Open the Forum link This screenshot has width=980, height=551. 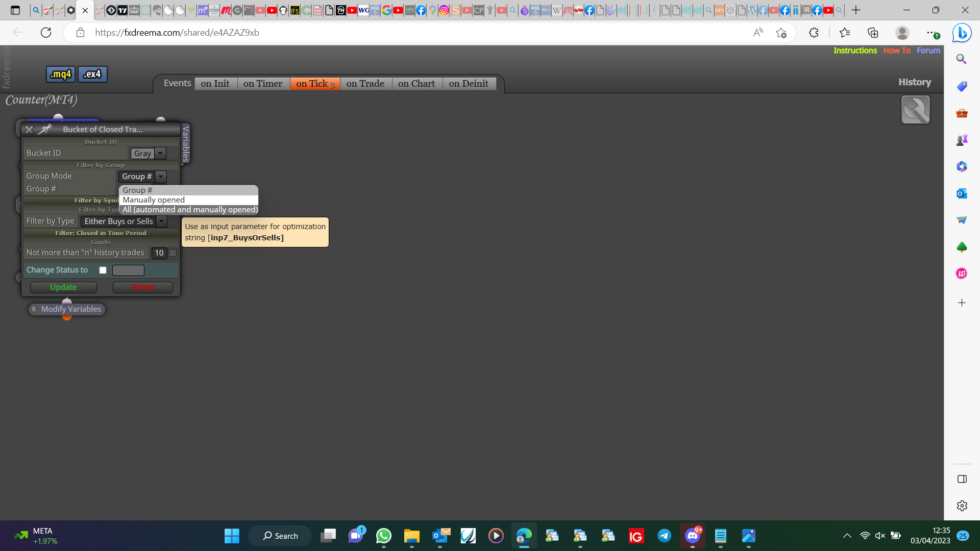pos(928,51)
